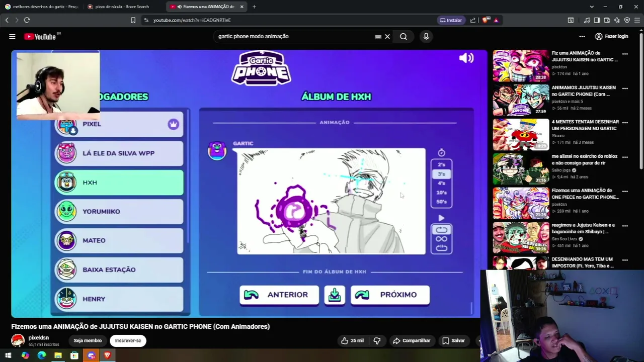Open the YouTube guide hamburger menu
644x362 pixels.
[12, 36]
